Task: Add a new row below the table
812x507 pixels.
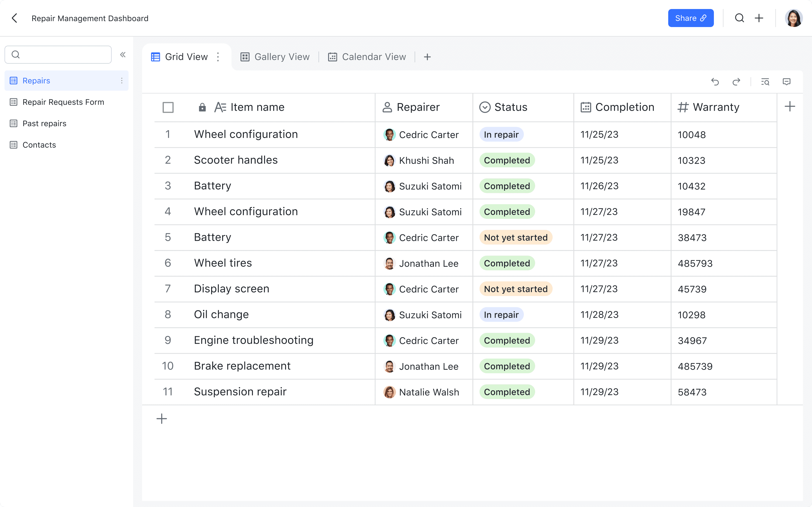Action: [x=162, y=419]
